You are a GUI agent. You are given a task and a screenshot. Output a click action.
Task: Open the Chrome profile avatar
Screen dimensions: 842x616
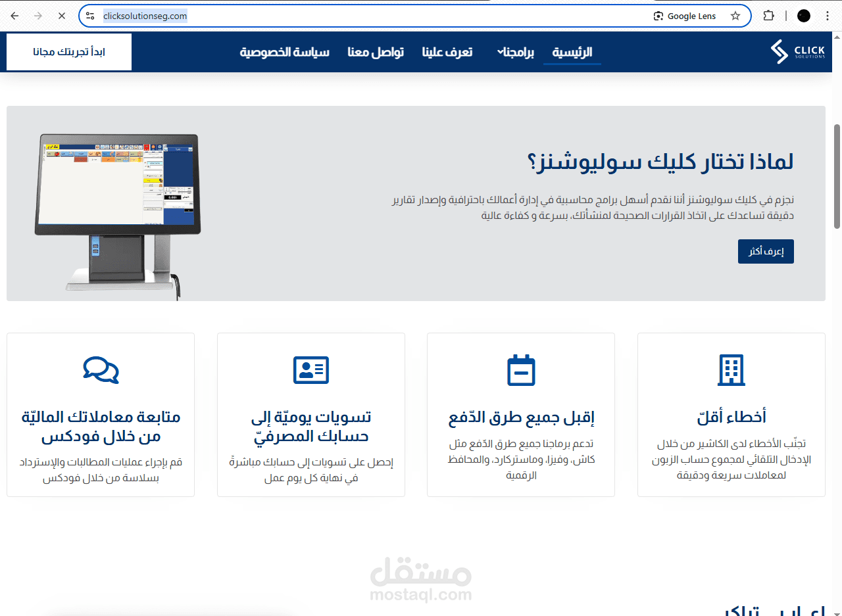pyautogui.click(x=804, y=16)
